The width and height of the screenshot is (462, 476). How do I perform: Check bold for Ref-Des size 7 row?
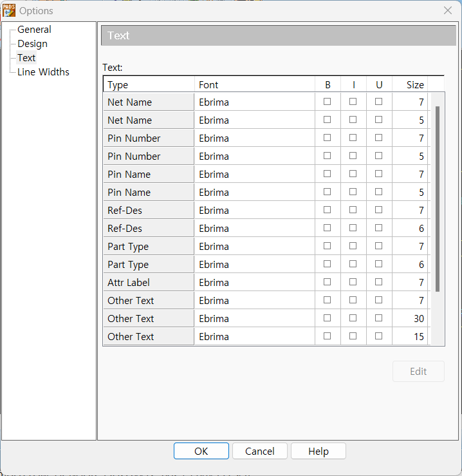tap(327, 210)
